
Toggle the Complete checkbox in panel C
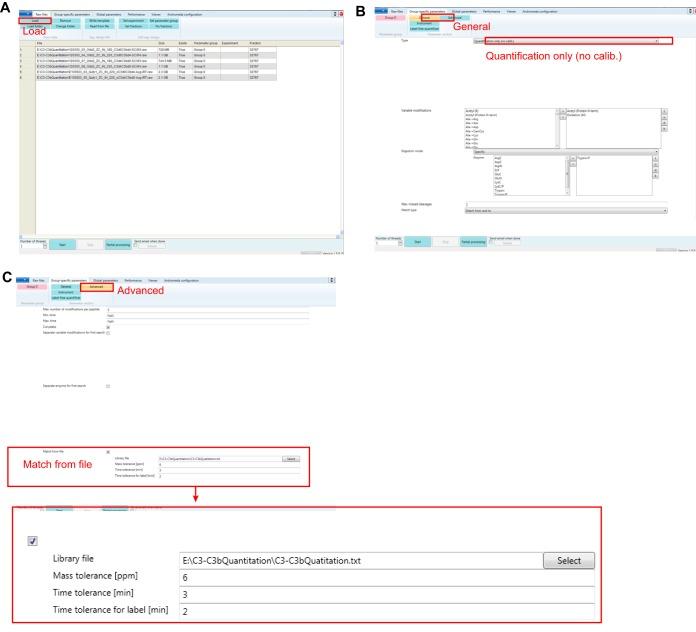point(108,326)
